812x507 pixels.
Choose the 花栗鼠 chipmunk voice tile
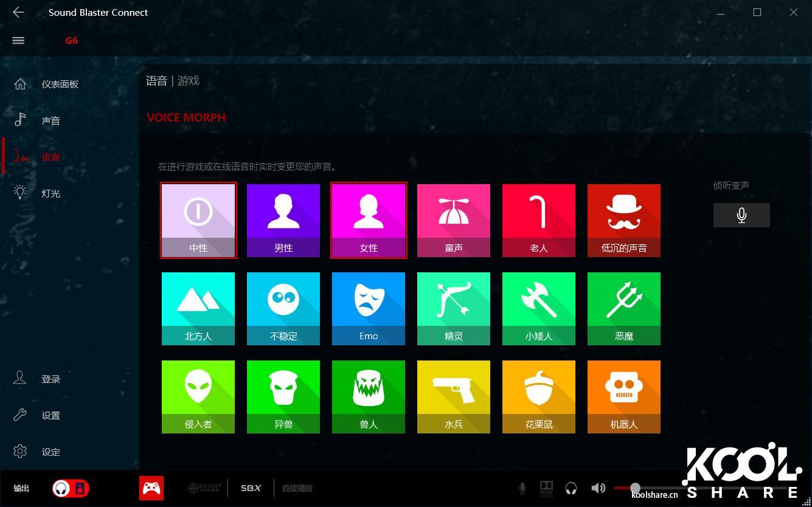click(x=539, y=397)
